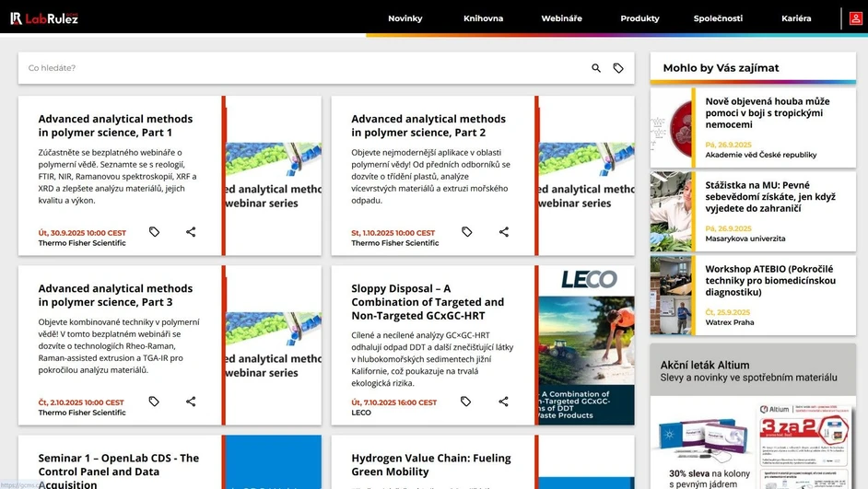Image resolution: width=868 pixels, height=489 pixels.
Task: Open Společnosti menu
Action: coord(718,18)
